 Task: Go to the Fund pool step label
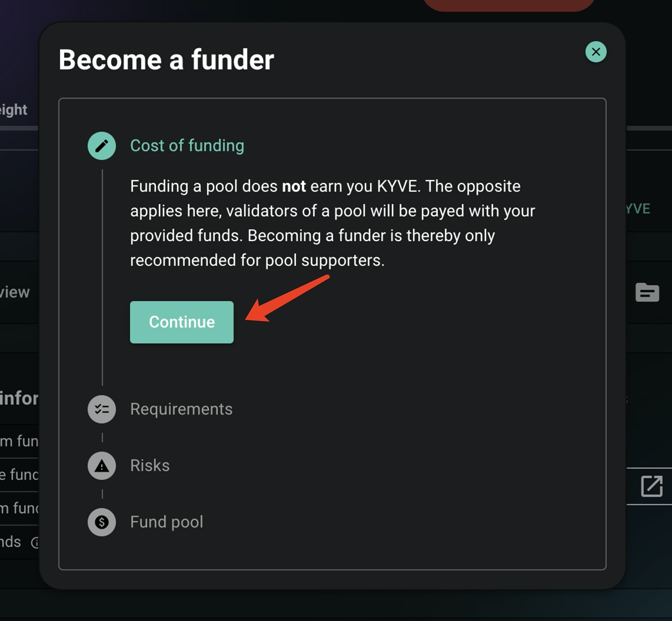tap(166, 522)
